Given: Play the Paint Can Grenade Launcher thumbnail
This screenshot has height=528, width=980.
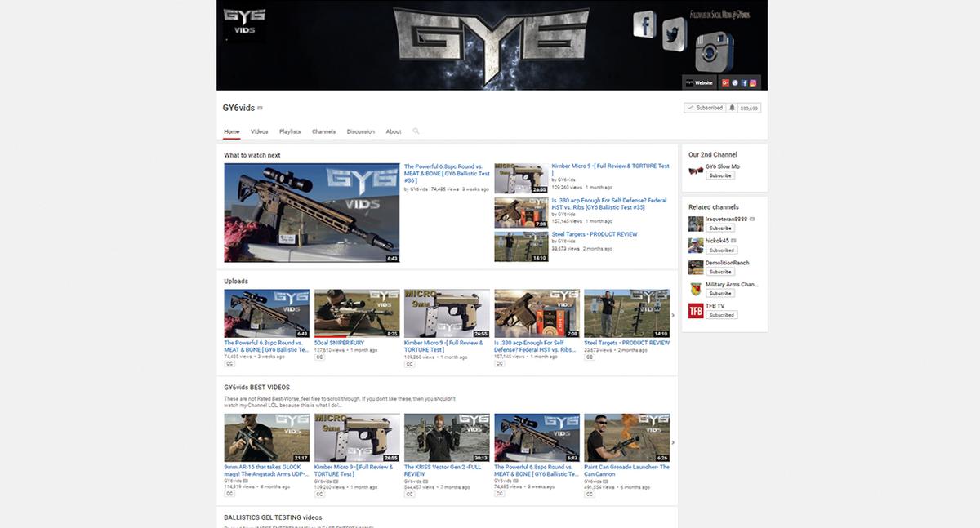Looking at the screenshot, I should [626, 437].
